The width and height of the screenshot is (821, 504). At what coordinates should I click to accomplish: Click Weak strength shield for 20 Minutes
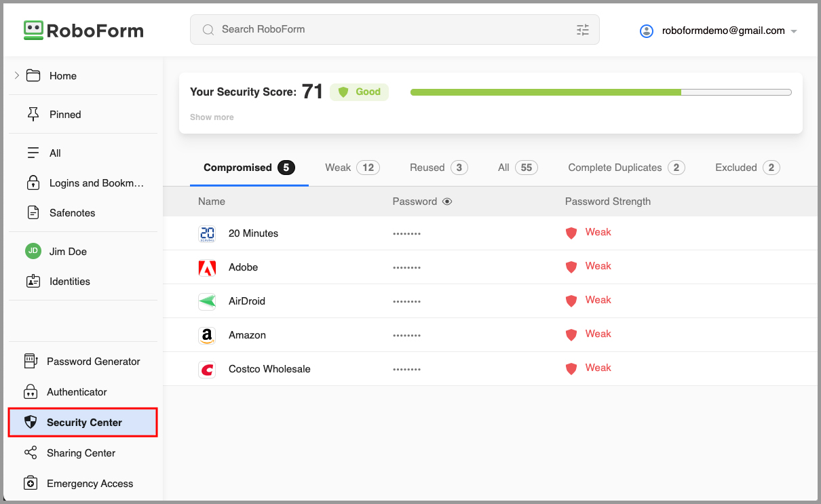pos(571,233)
